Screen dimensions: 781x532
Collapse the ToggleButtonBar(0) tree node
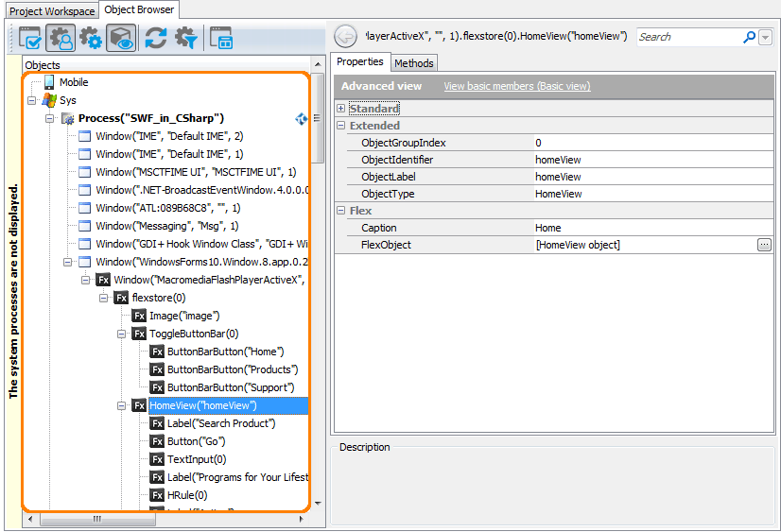tap(122, 334)
